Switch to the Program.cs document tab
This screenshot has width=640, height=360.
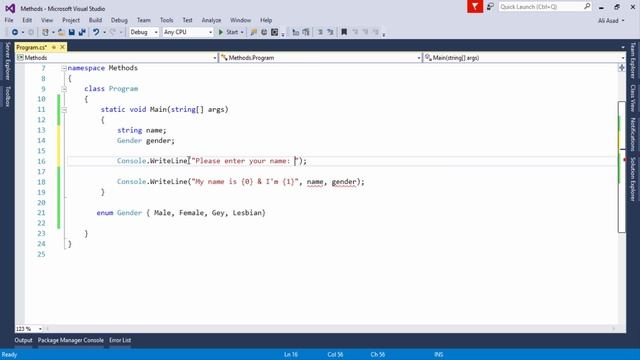coord(32,47)
